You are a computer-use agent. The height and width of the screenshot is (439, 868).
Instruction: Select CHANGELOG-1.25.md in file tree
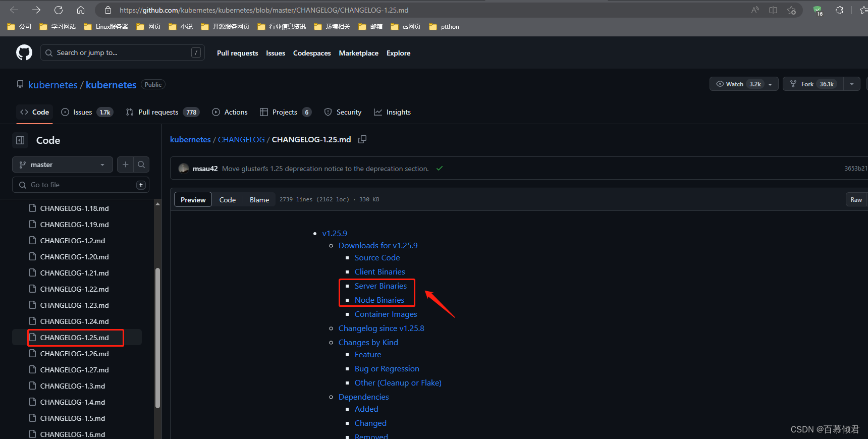77,338
